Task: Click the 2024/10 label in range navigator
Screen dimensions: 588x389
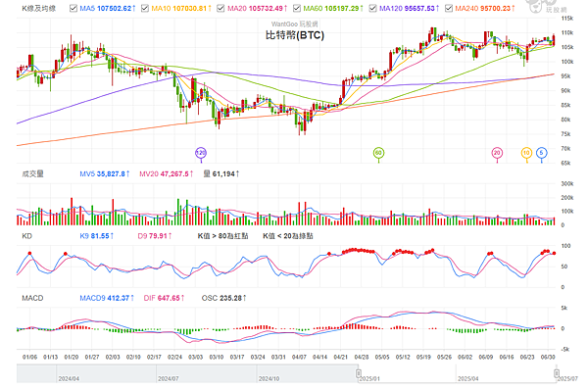Action: coord(269,379)
